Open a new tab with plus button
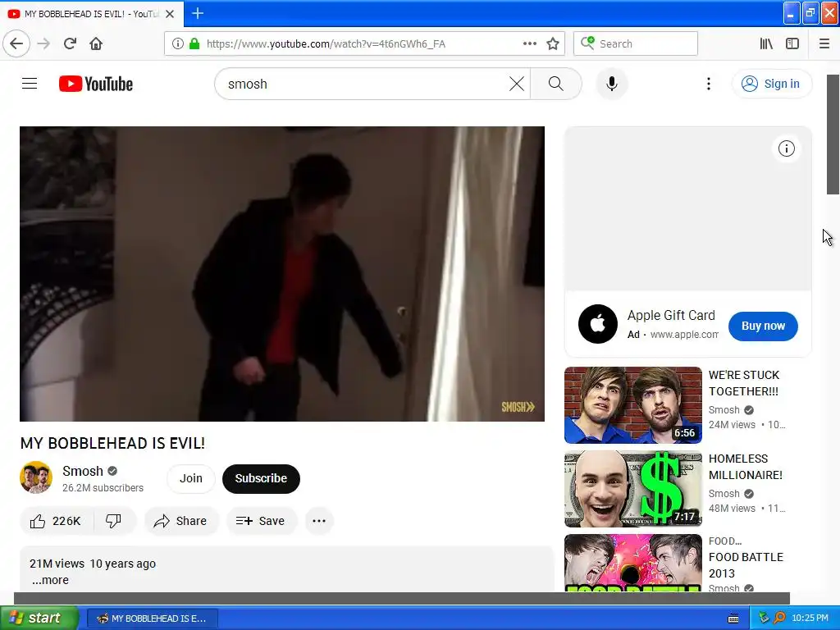Viewport: 840px width, 630px height. click(x=198, y=13)
